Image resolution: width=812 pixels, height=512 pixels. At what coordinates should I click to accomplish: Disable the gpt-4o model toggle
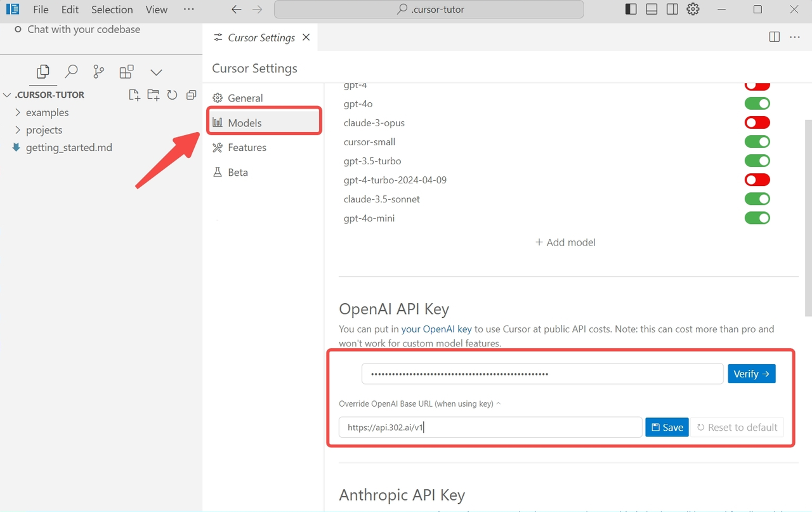tap(757, 103)
